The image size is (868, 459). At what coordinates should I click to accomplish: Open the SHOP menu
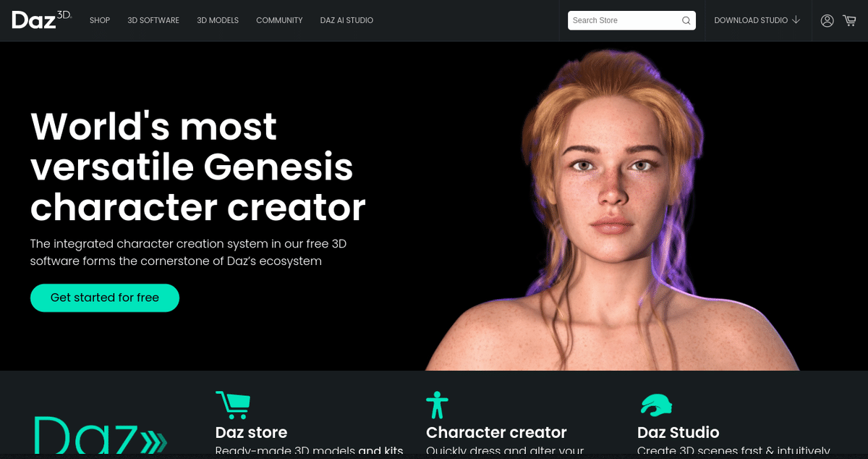click(x=100, y=20)
